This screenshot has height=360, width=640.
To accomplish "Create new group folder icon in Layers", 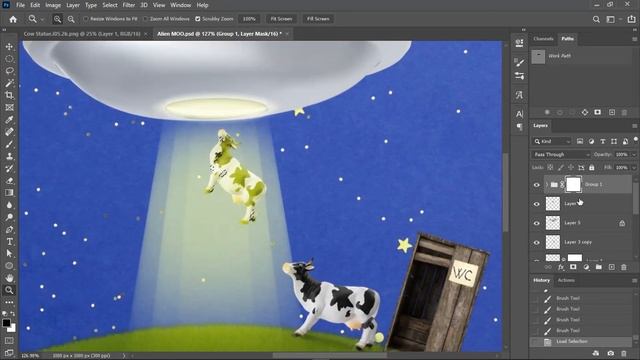I will pyautogui.click(x=598, y=267).
